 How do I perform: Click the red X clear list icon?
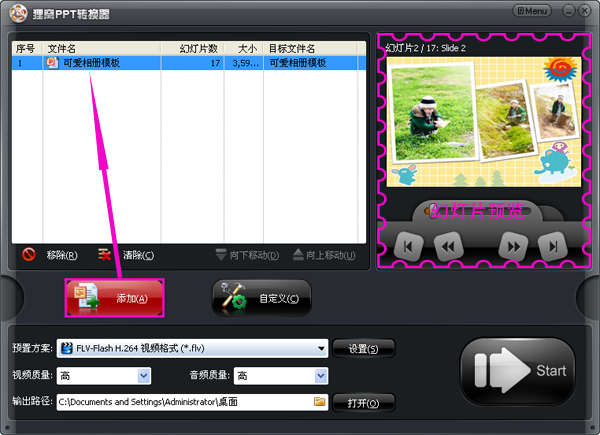[x=104, y=254]
